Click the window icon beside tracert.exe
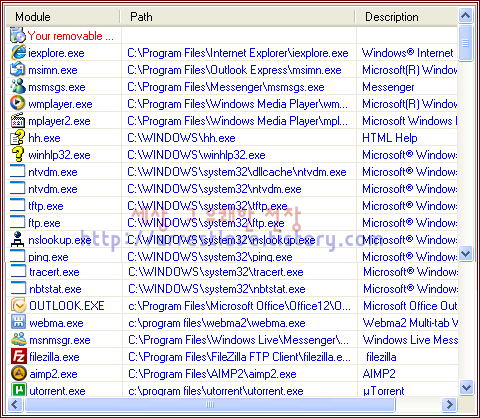This screenshot has height=418, width=480. [18, 271]
